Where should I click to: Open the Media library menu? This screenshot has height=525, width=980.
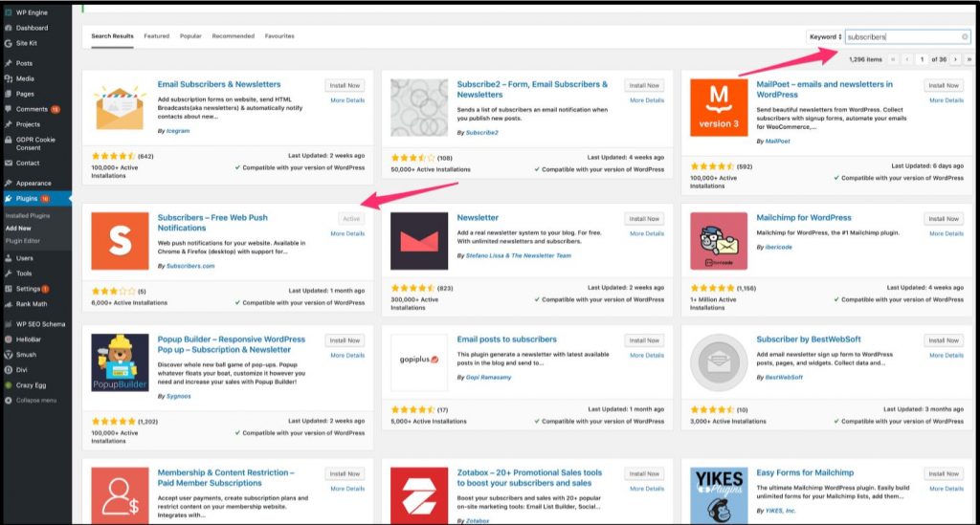[25, 78]
